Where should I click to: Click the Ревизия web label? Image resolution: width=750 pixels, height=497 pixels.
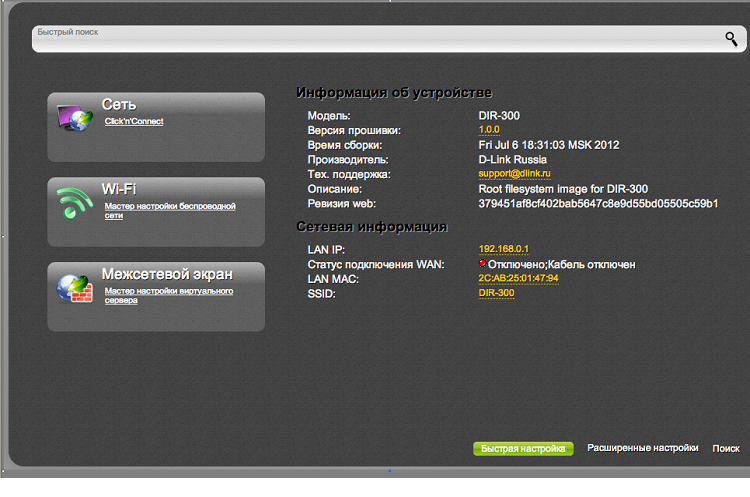[x=342, y=204]
